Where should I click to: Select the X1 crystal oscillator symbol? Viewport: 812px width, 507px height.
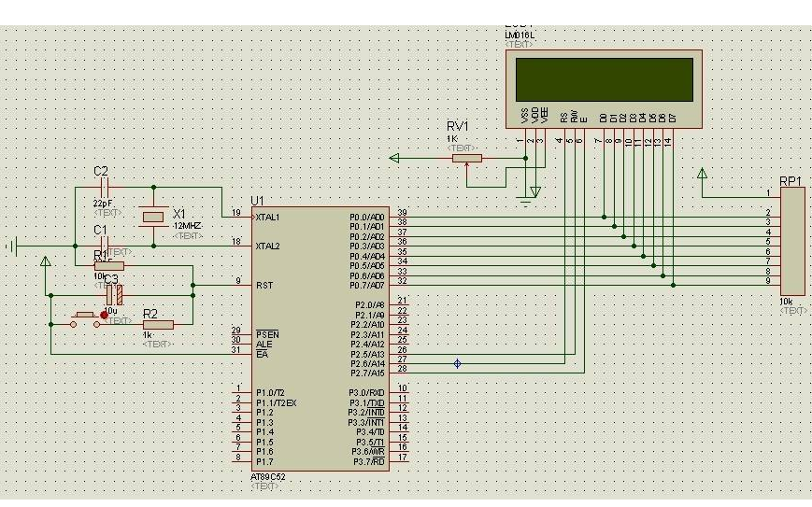[x=153, y=217]
